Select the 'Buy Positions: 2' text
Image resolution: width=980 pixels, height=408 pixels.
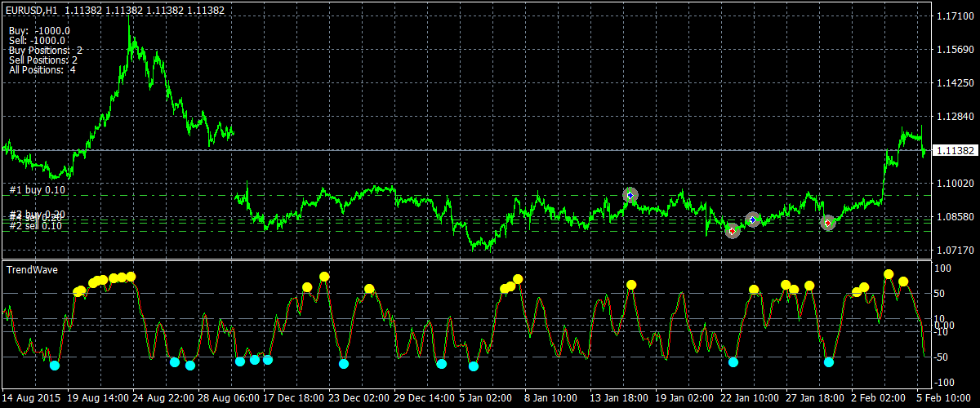click(x=46, y=50)
